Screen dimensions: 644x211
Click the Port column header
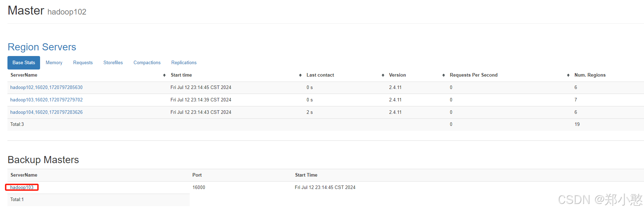197,175
